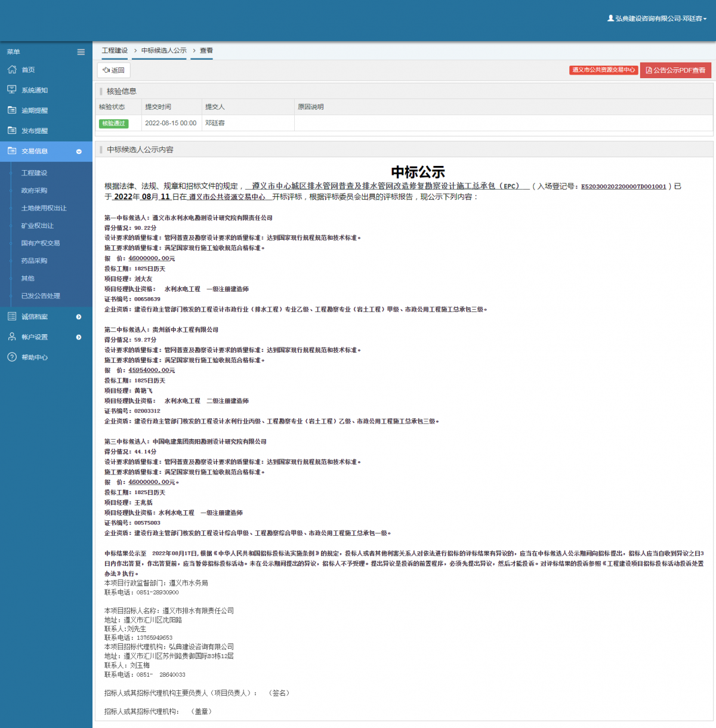
Task: Select 土地使用权出让 submenu item
Action: point(44,208)
